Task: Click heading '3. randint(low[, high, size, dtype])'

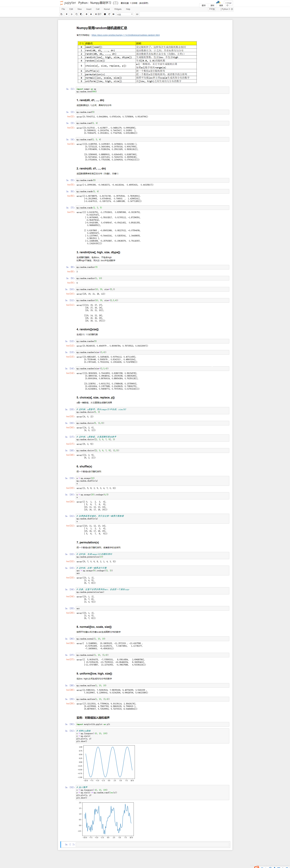Action: 98,252
